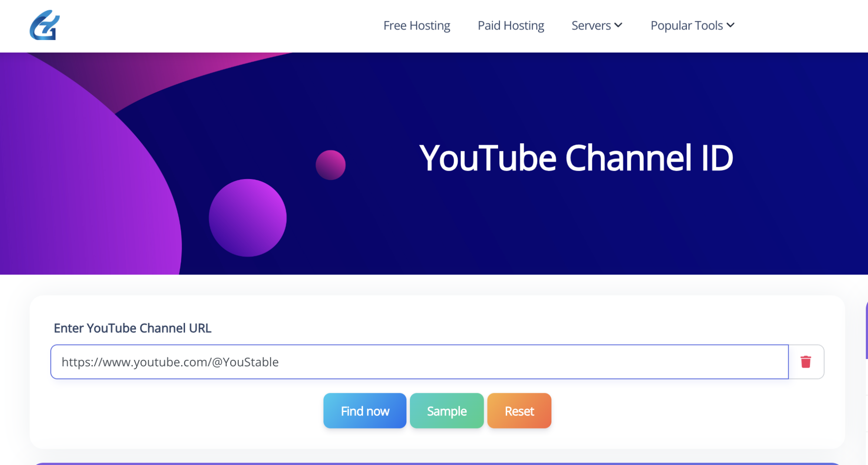
Task: Focus the YouTube channel URL input field
Action: (419, 362)
